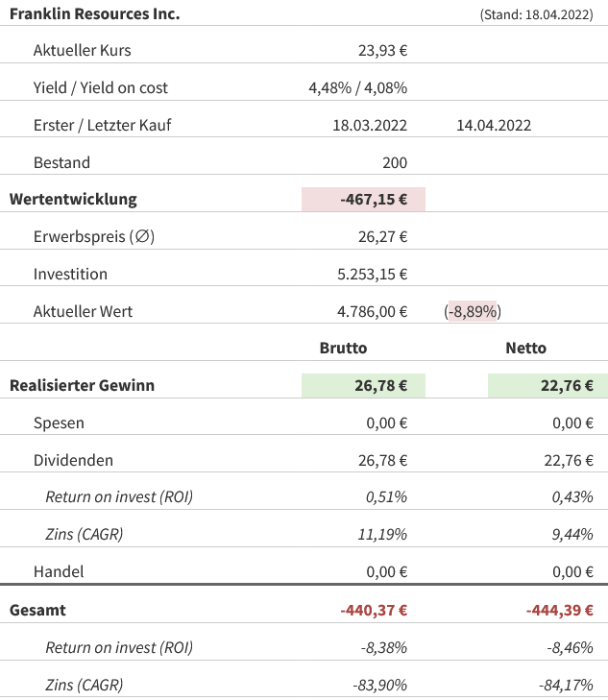
Task: Click the Yield / Yield on cost label
Action: pyautogui.click(x=100, y=87)
